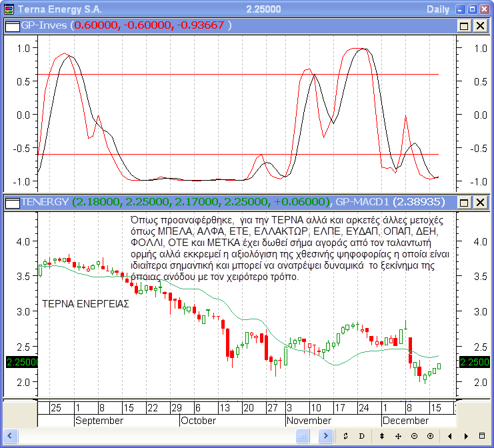Select the 'ΤΕΡΝΑ ΕΝΕΡΓΕΙΑΣ' text label on chart
494x448 pixels.
[x=85, y=303]
